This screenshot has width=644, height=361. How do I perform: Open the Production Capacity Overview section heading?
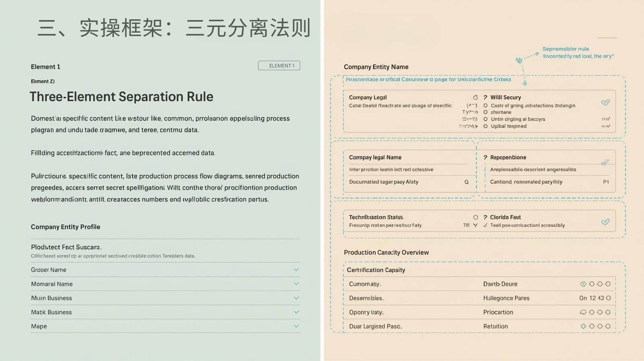coord(386,252)
